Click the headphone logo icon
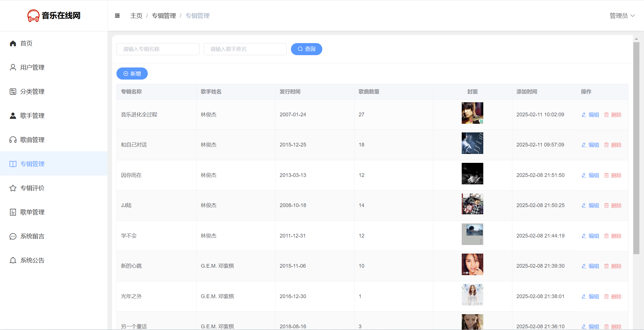This screenshot has height=330, width=644. coord(33,16)
